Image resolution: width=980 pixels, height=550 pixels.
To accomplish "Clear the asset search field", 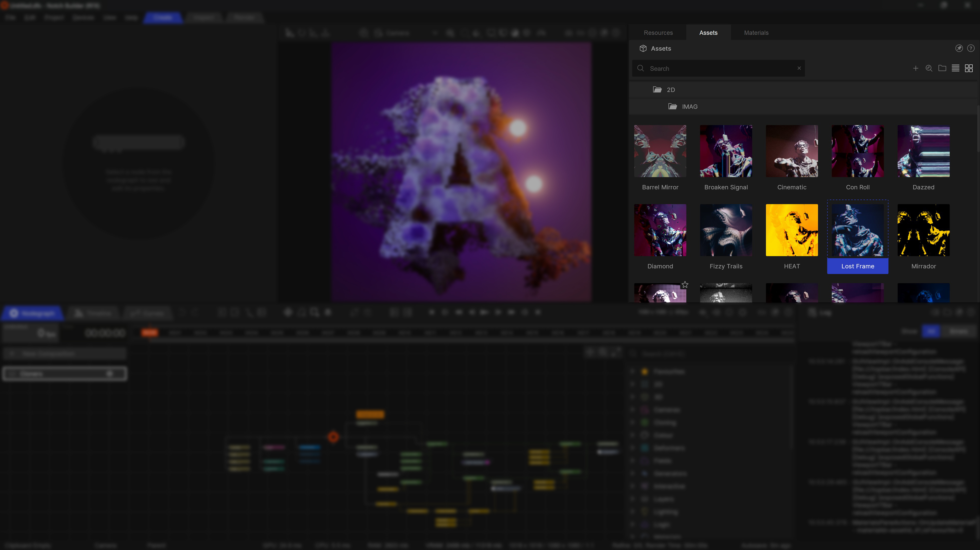I will [799, 68].
